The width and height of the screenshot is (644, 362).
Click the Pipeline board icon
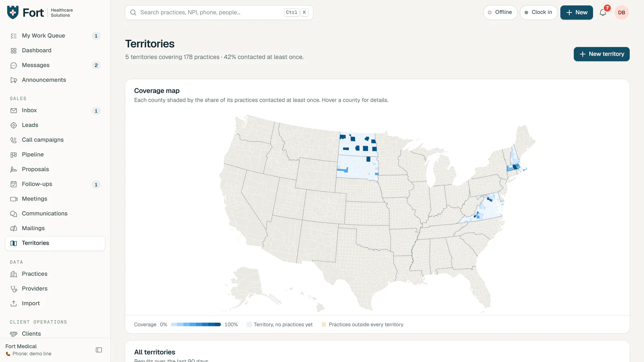coord(14,155)
